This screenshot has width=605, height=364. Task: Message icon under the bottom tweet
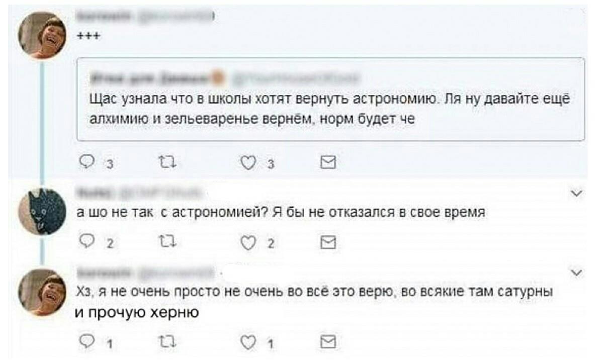tap(328, 342)
